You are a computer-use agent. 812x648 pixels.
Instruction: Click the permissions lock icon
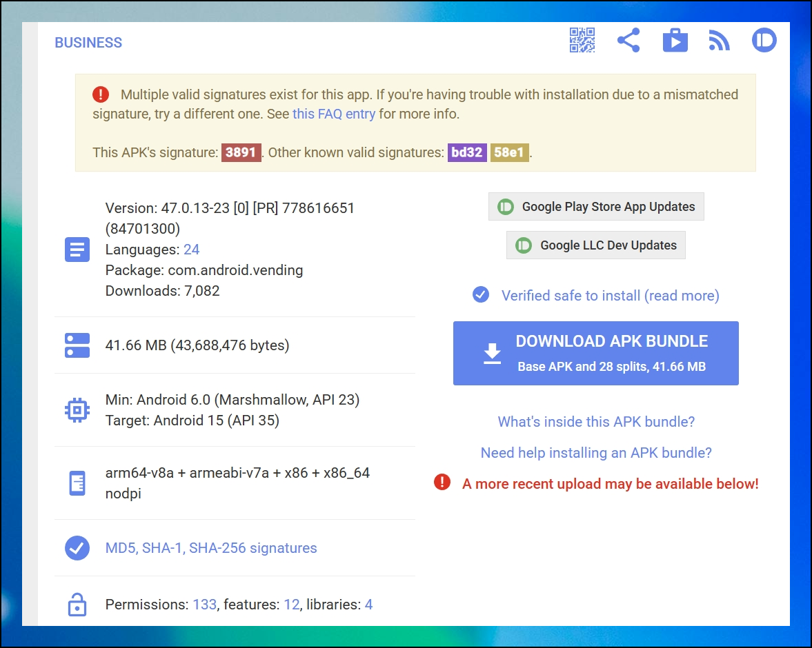click(77, 604)
